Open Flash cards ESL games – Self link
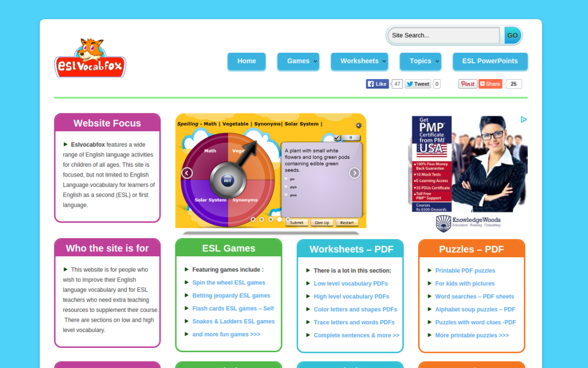 [233, 309]
